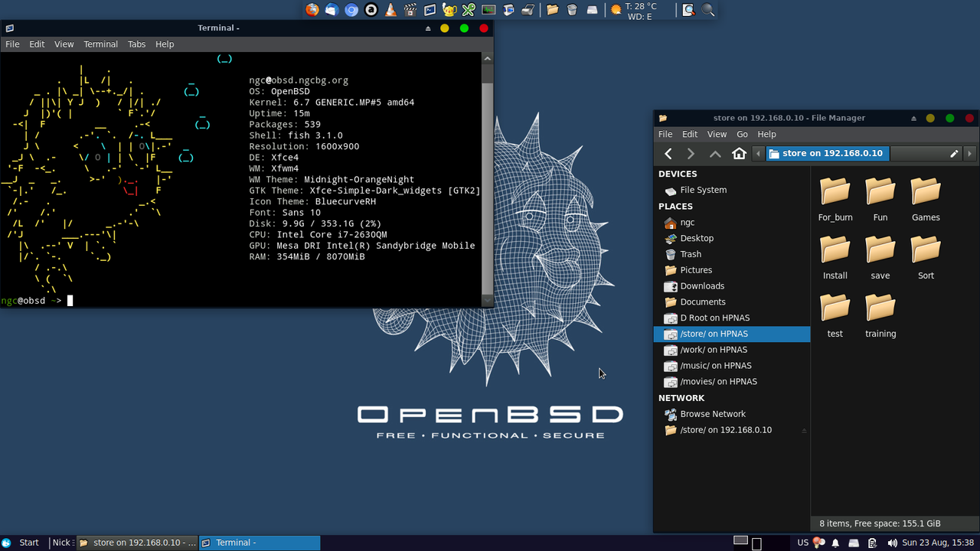This screenshot has height=551, width=980.
Task: Select 'D Root on HPNAS' bookmark
Action: pyautogui.click(x=732, y=318)
